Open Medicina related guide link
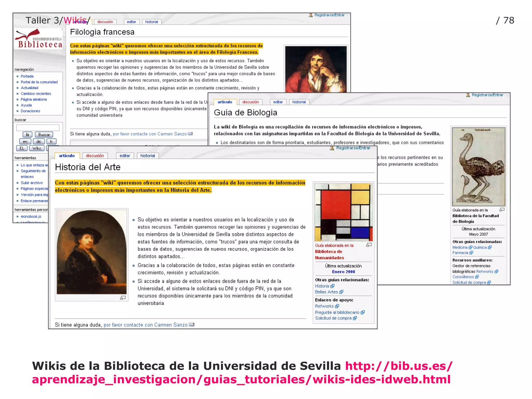Screen dimensions: 532x399 point(460,247)
